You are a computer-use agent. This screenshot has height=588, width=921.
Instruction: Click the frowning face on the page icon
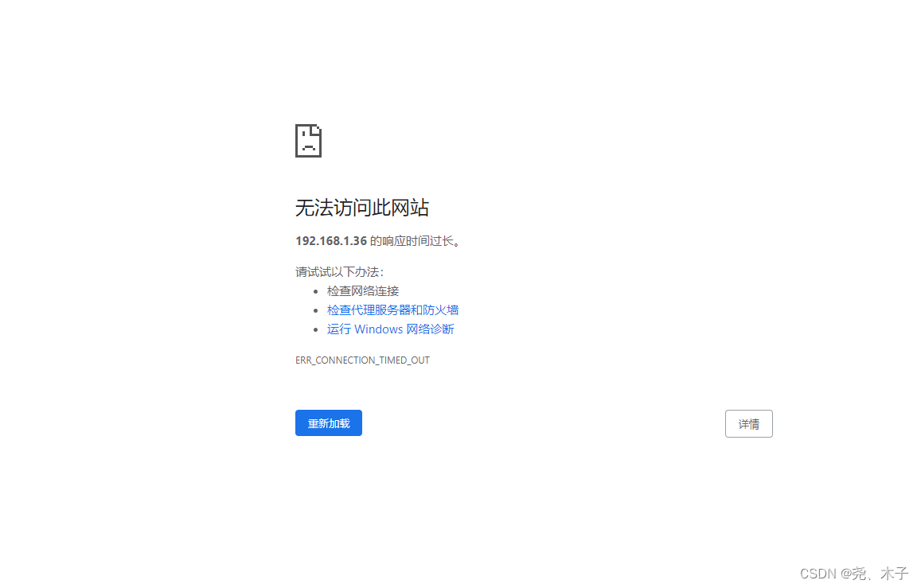click(x=307, y=145)
